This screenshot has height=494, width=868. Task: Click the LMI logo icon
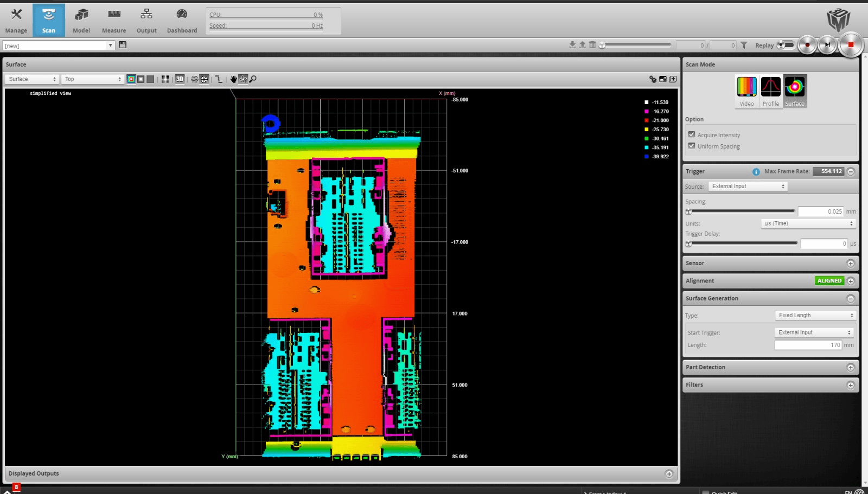(838, 20)
